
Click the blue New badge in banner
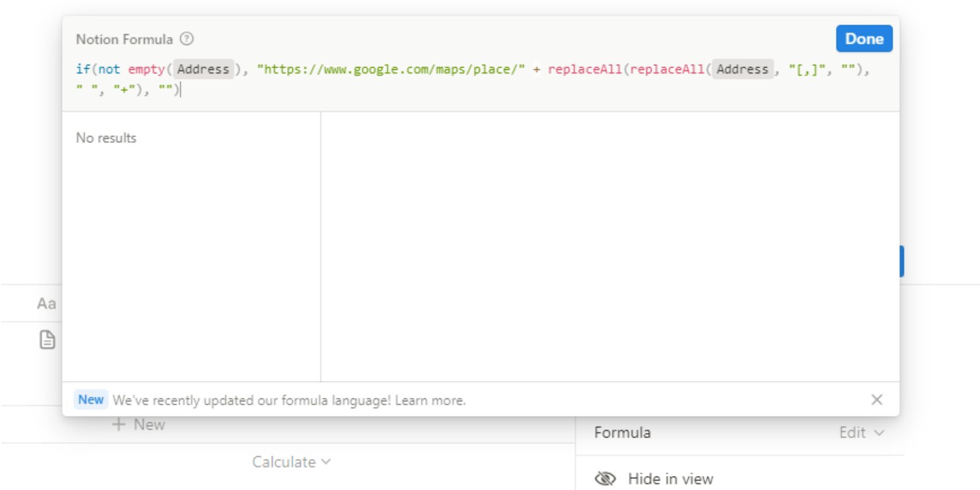[90, 400]
